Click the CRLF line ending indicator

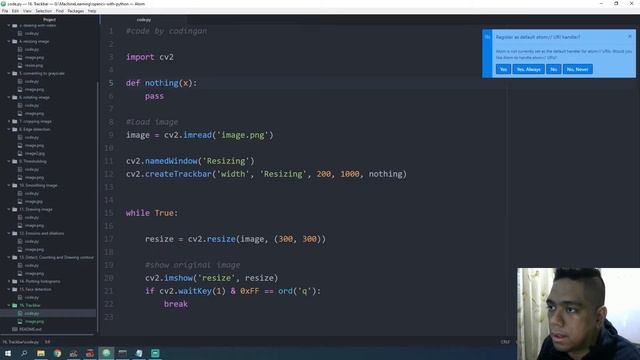(x=505, y=342)
